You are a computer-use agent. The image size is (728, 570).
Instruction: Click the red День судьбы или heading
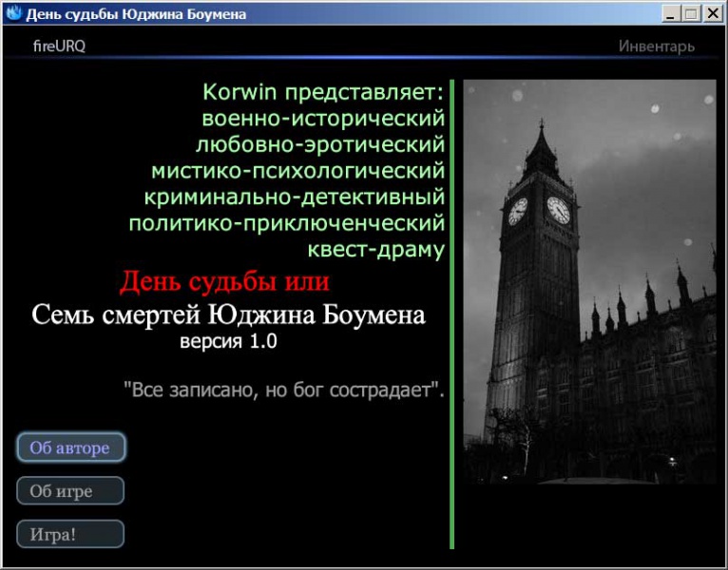click(x=224, y=282)
